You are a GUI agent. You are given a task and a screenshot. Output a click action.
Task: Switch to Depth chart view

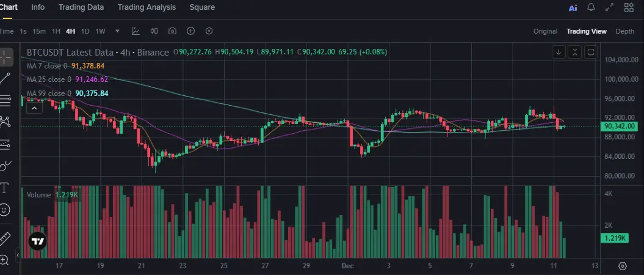(624, 31)
